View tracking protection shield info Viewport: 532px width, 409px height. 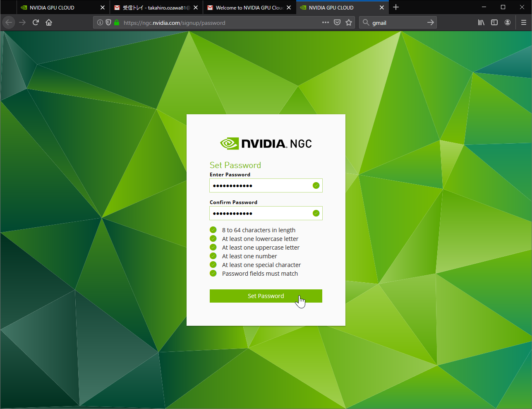pos(108,23)
